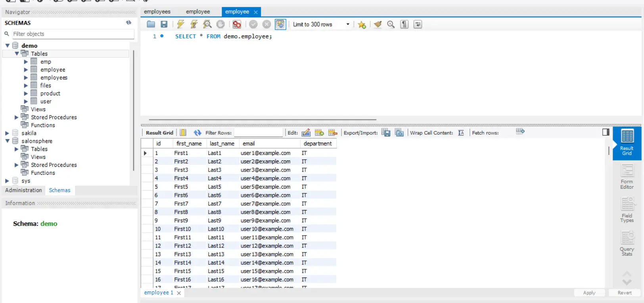644x303 pixels.
Task: Toggle invisible characters display
Action: [404, 24]
